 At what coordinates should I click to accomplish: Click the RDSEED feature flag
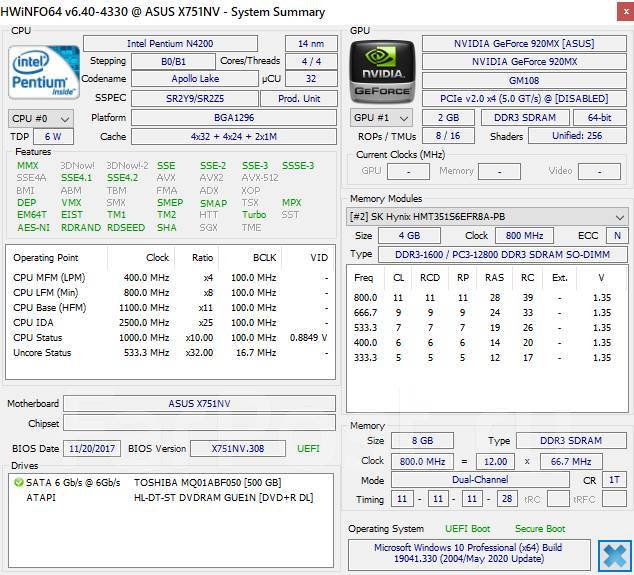[x=126, y=228]
